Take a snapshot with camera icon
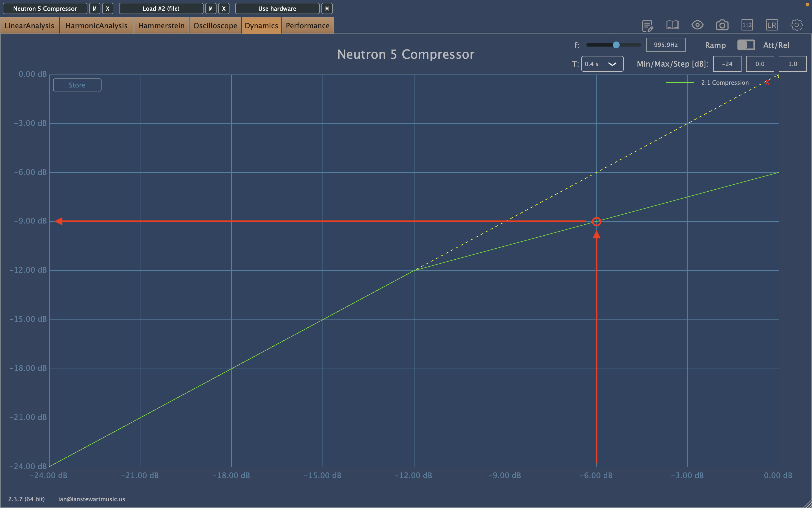 722,25
